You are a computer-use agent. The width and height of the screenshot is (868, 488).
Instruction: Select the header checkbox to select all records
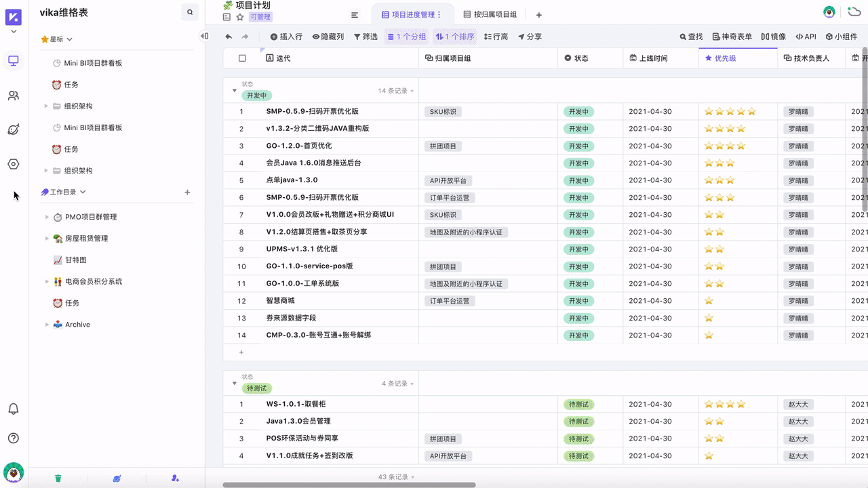[x=241, y=58]
